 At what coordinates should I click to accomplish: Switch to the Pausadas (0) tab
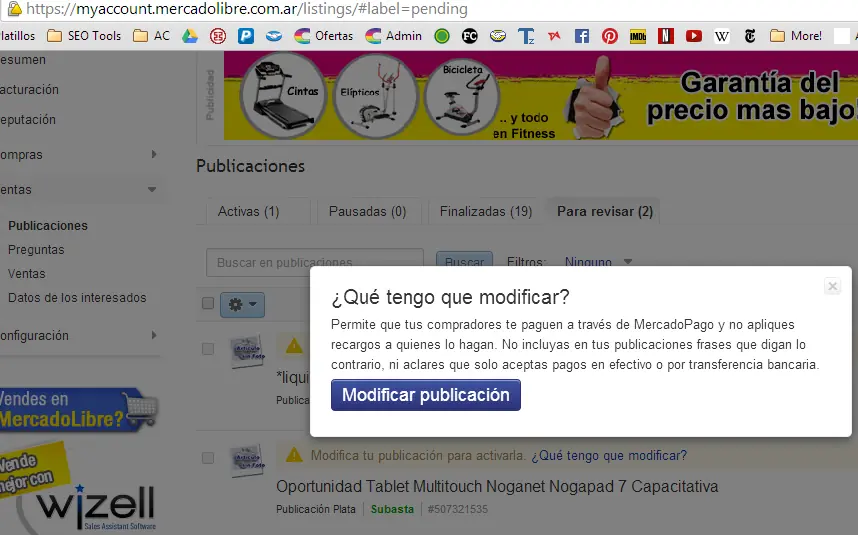[368, 212]
